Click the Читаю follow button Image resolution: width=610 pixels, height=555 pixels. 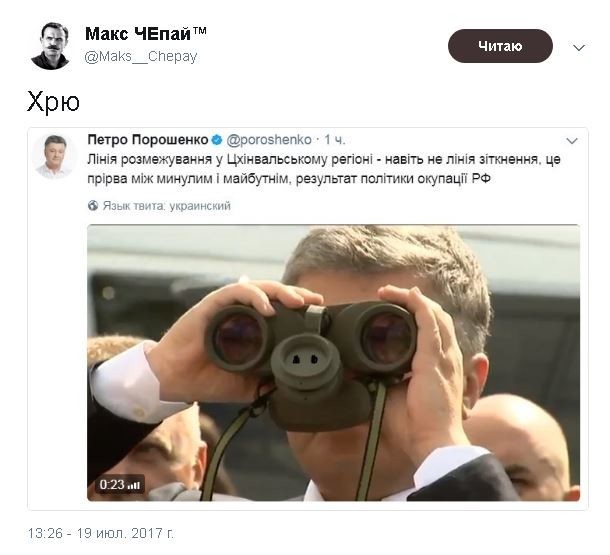(x=500, y=46)
